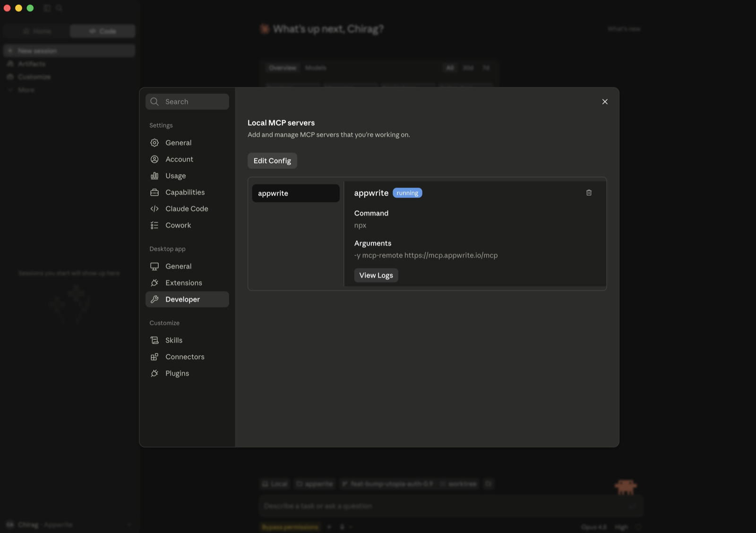Open the Usage settings page
Screen dimensions: 756x533
[187, 176]
